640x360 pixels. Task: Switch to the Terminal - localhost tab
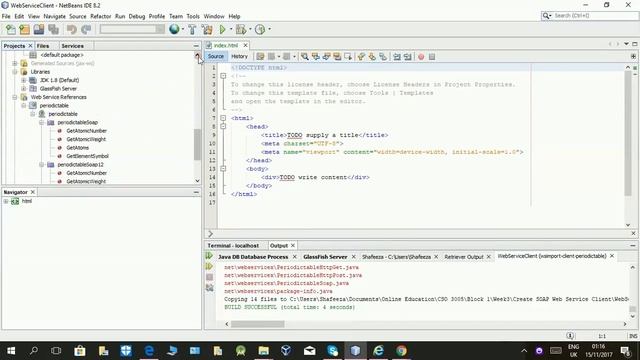coord(233,245)
